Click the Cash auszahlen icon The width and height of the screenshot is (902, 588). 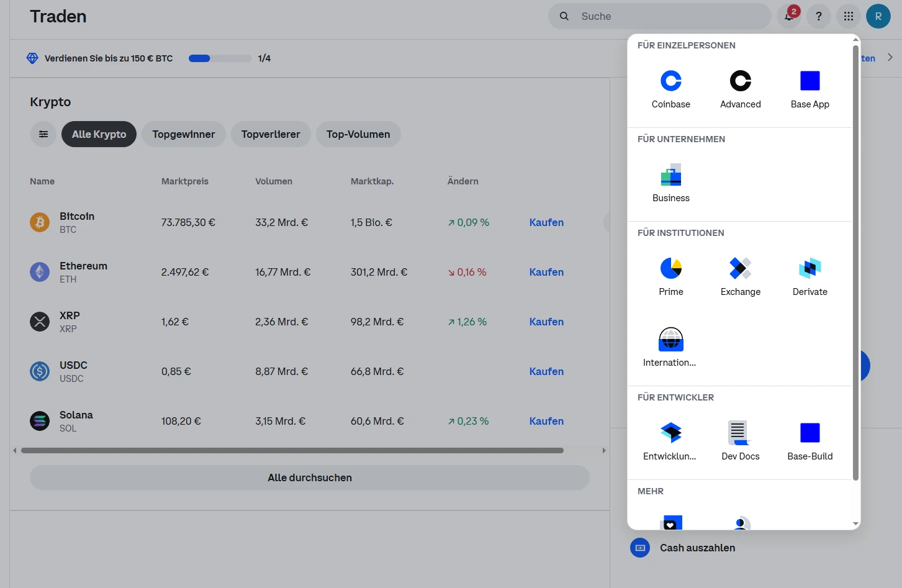coord(640,548)
